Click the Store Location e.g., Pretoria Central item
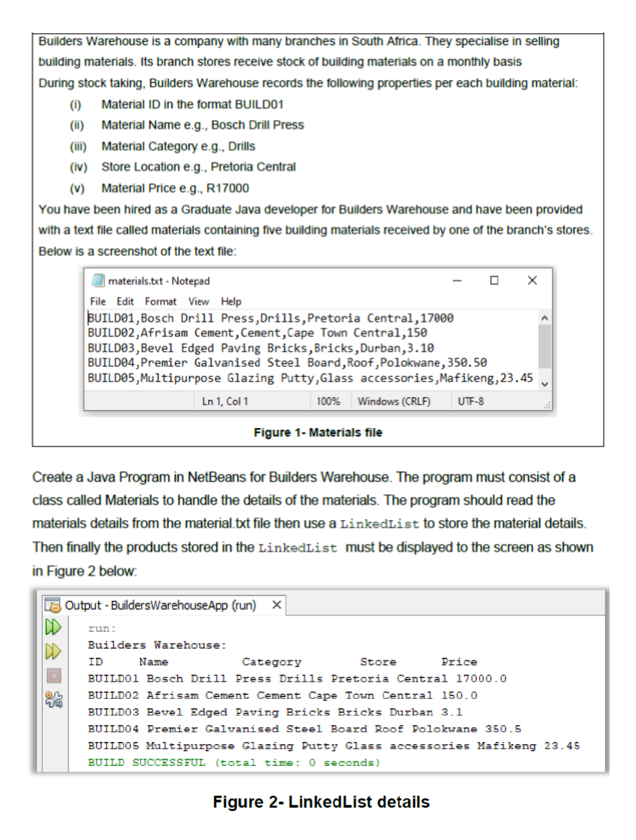The image size is (636, 840). click(199, 166)
